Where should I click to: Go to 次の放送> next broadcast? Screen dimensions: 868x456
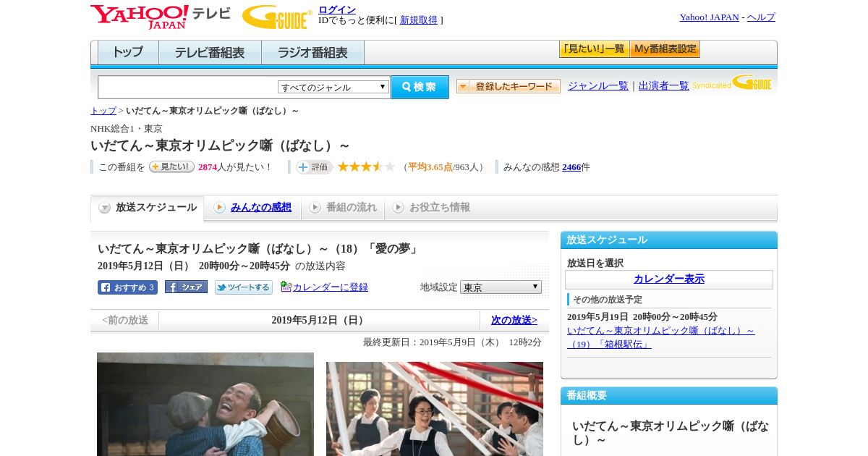pyautogui.click(x=514, y=320)
